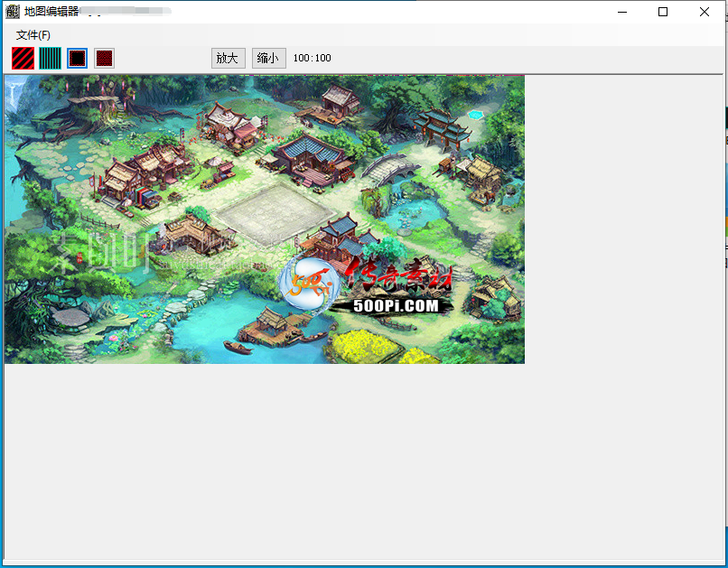Open the 文件(F) menu

click(33, 35)
